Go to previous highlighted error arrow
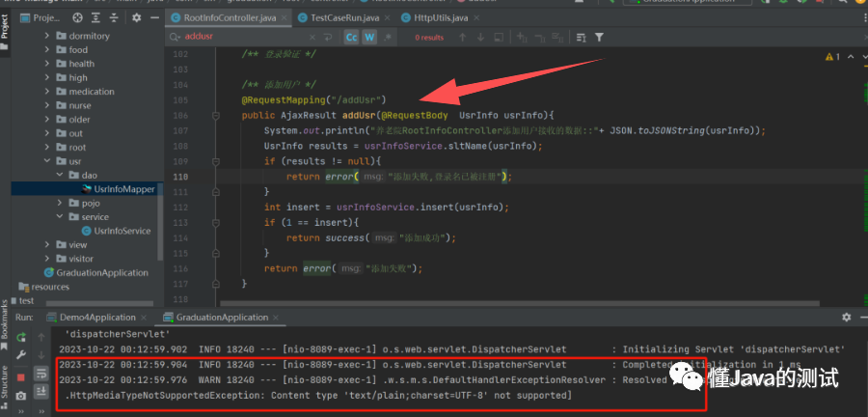 [x=851, y=57]
